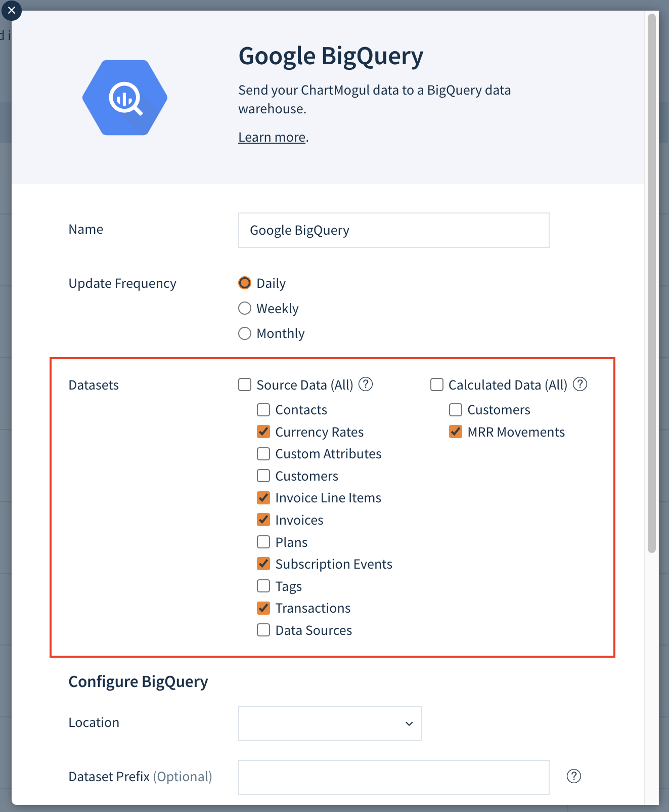This screenshot has height=812, width=669.
Task: Enable Customers under Calculated Data
Action: 456,409
